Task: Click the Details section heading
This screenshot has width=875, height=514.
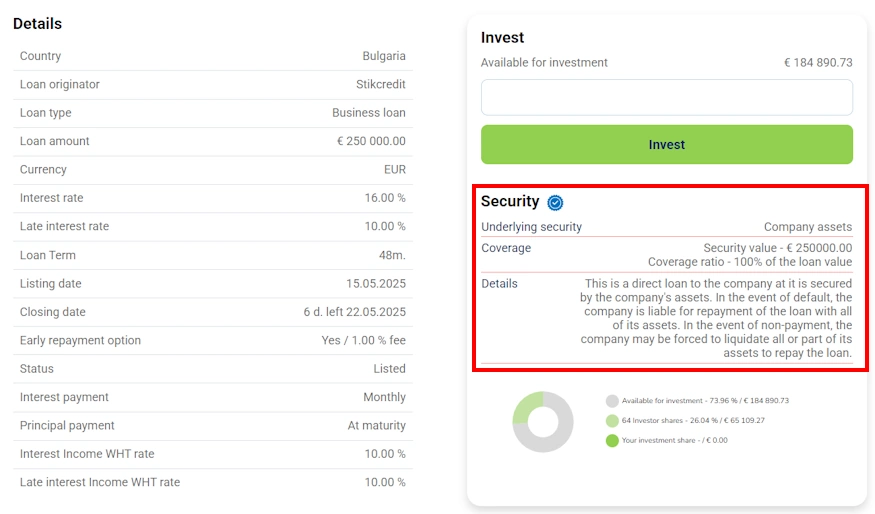Action: [x=37, y=23]
